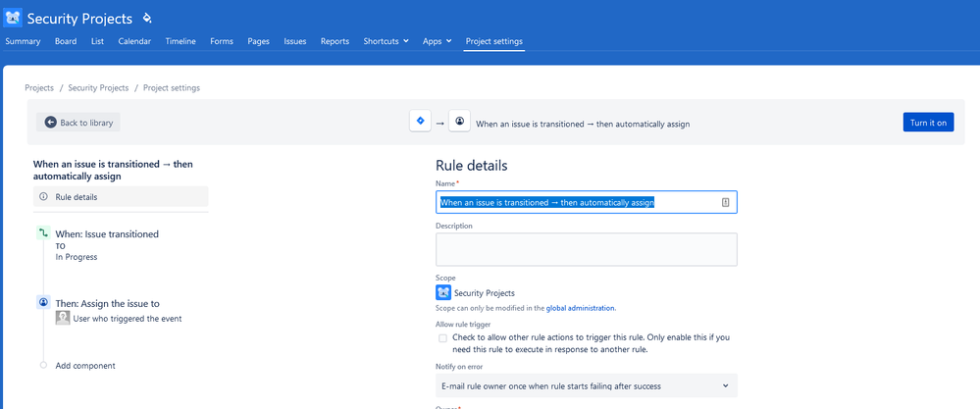The image size is (980, 409).
Task: Expand the Apps menu
Action: click(437, 41)
